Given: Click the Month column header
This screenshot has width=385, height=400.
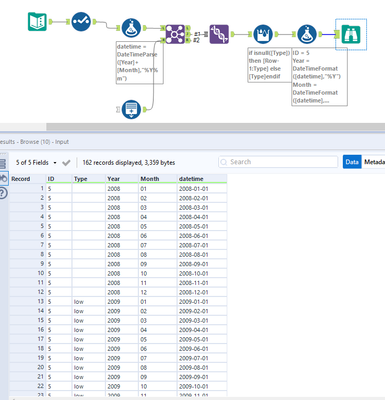Looking at the screenshot, I should point(158,179).
